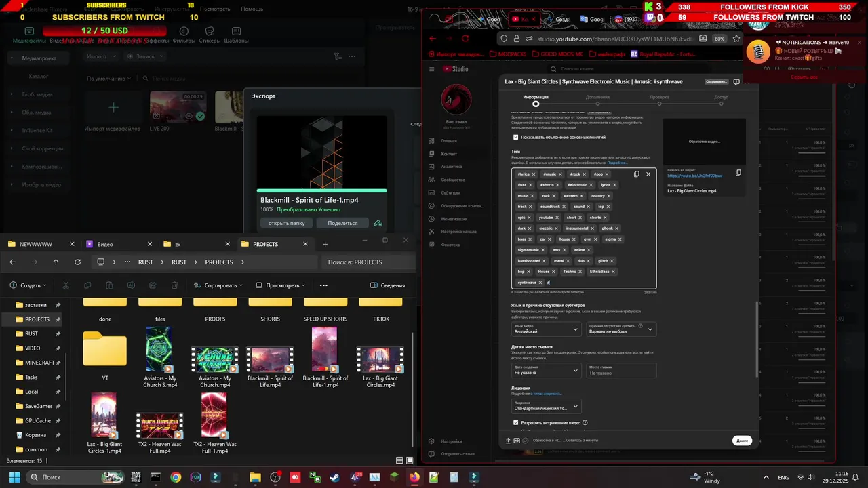This screenshot has width=868, height=488.
Task: Clear all tags with the X icon
Action: point(648,174)
